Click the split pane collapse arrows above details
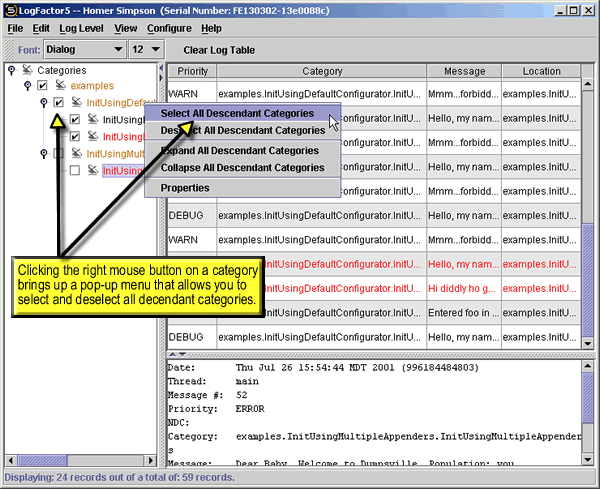This screenshot has height=489, width=600. 176,353
